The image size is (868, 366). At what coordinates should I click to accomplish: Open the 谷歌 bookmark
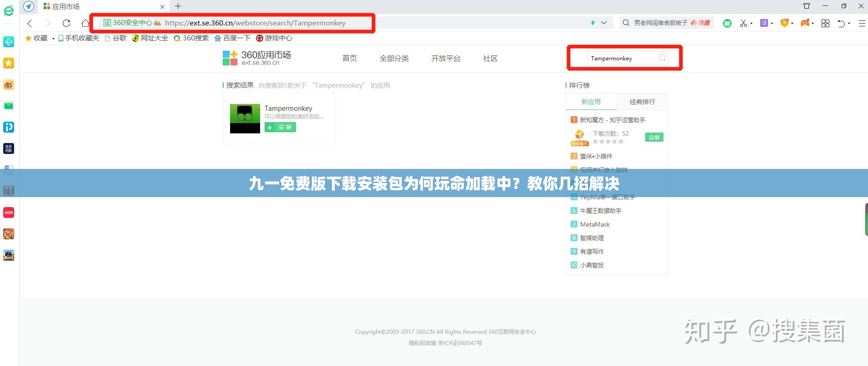click(x=116, y=38)
